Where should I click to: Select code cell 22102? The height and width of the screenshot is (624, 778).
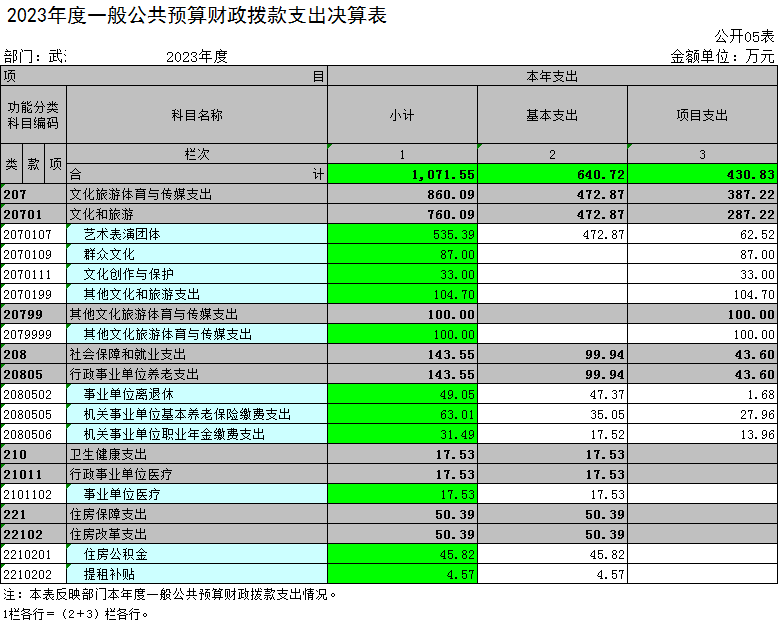tap(33, 534)
